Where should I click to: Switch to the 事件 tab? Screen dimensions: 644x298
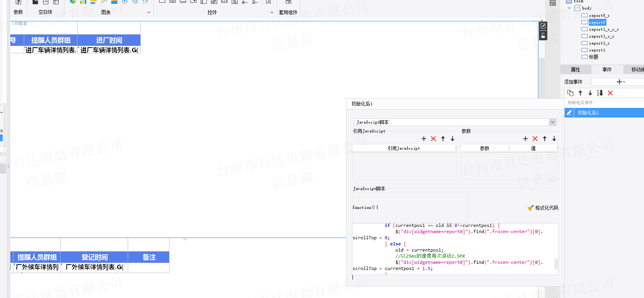(x=607, y=70)
